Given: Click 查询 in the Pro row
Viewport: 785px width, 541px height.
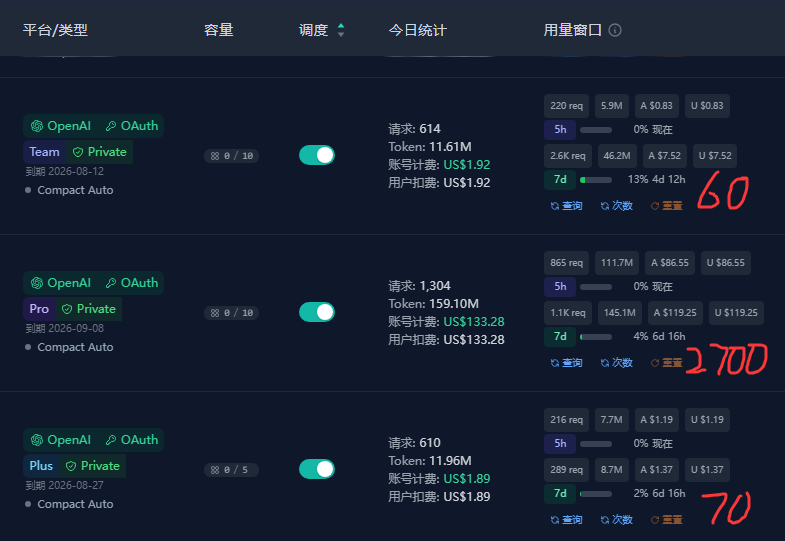Looking at the screenshot, I should [x=566, y=363].
